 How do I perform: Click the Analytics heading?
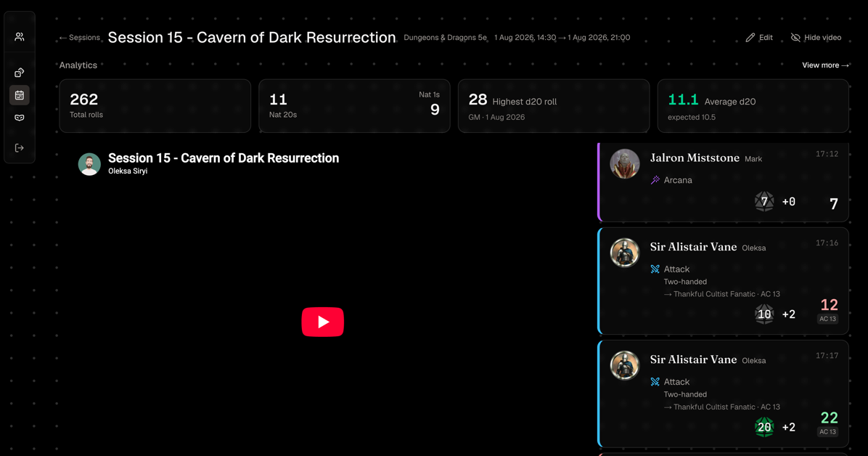[78, 65]
